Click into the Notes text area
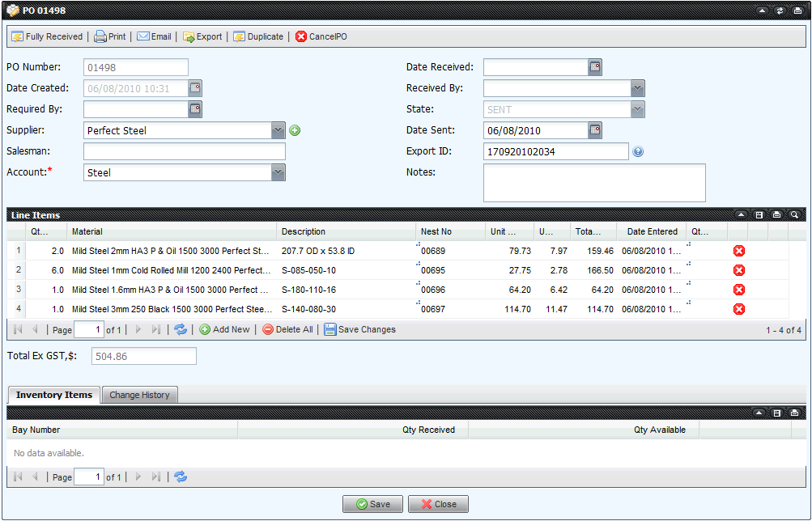This screenshot has height=521, width=812. click(593, 182)
